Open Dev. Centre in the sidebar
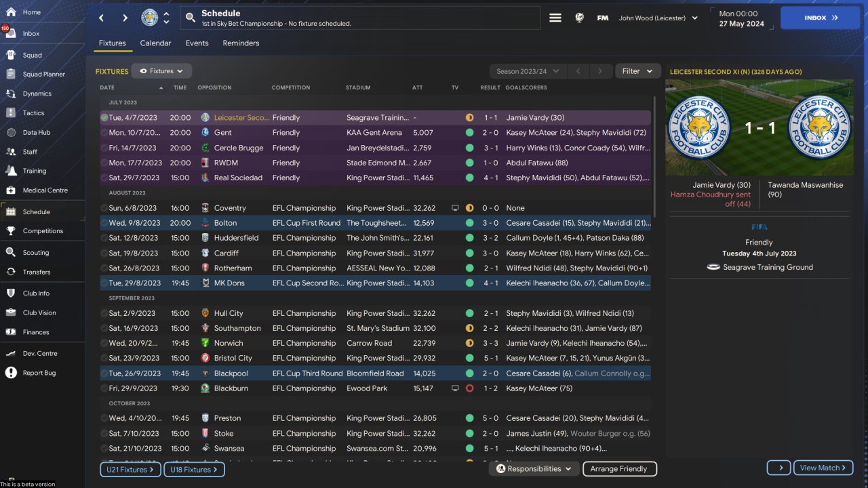Viewport: 868px width, 488px height. (43, 353)
